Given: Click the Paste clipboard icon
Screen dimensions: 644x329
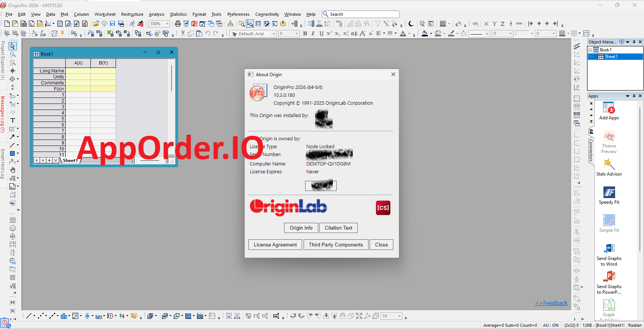Looking at the screenshot, I should pyautogui.click(x=199, y=33).
